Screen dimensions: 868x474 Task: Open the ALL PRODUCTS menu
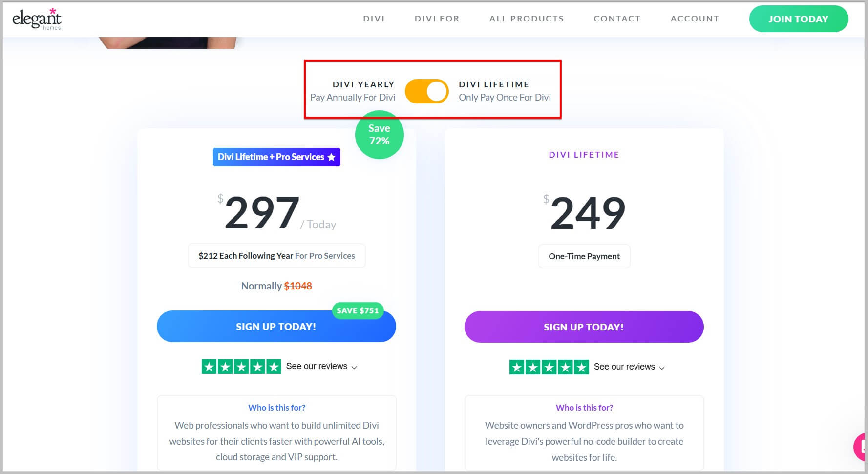(526, 19)
